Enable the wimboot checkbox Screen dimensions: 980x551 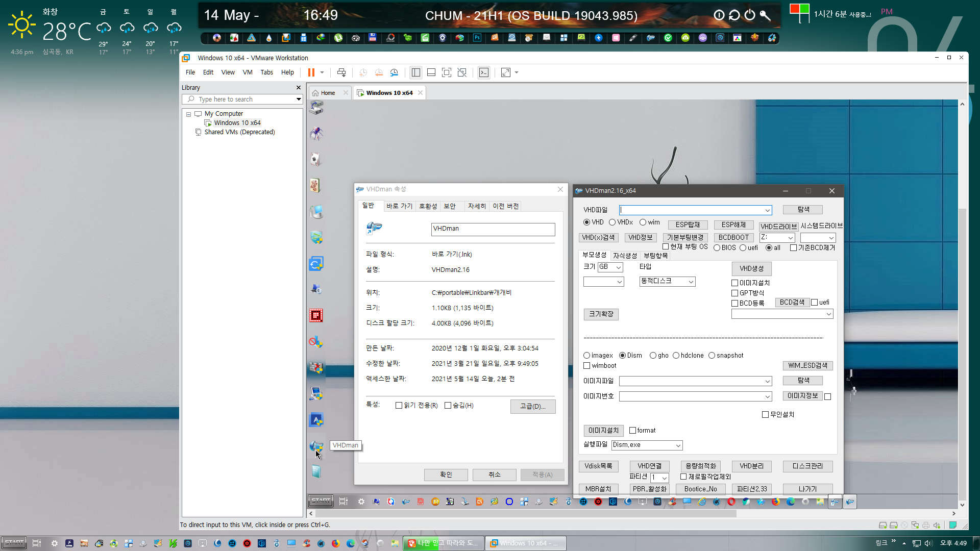587,366
